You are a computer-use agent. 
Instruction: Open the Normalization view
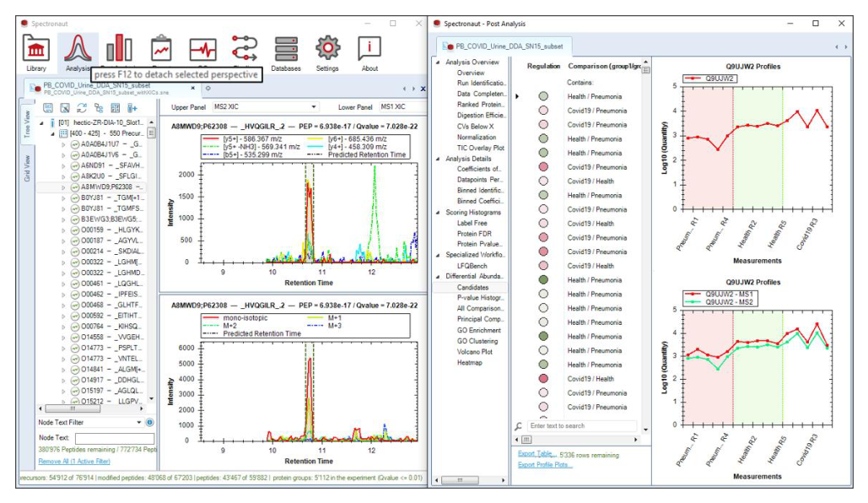(x=476, y=138)
